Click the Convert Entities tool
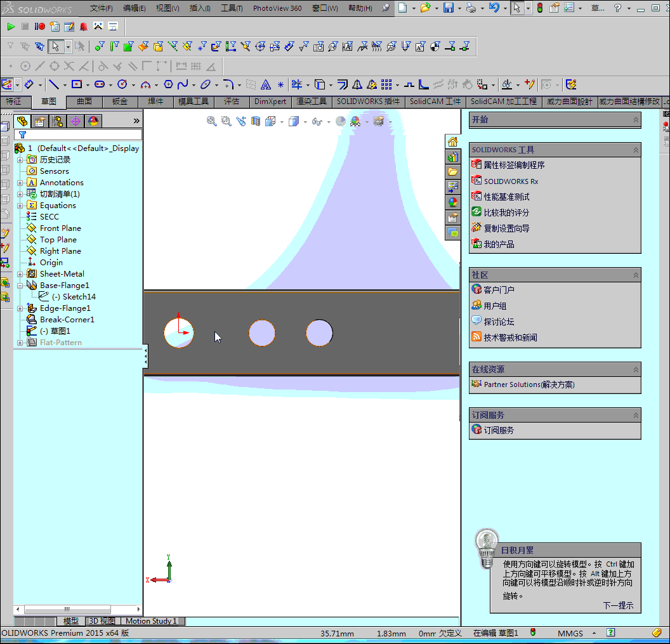 click(x=320, y=84)
